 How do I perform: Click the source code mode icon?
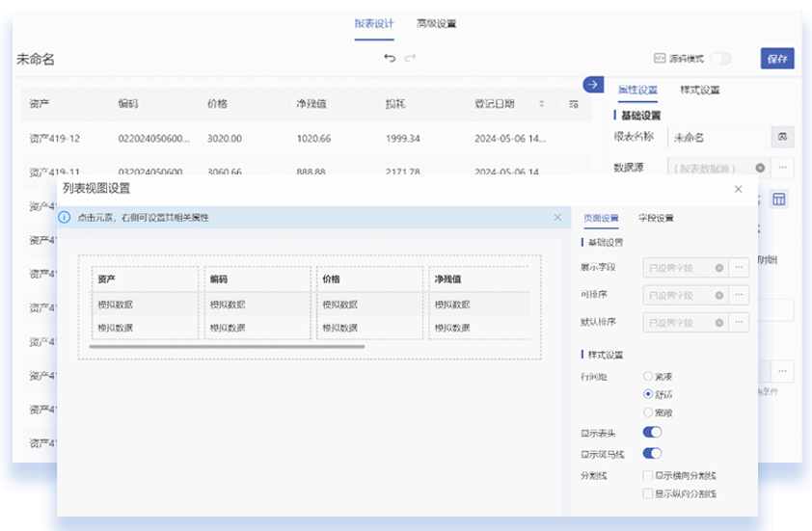point(660,59)
